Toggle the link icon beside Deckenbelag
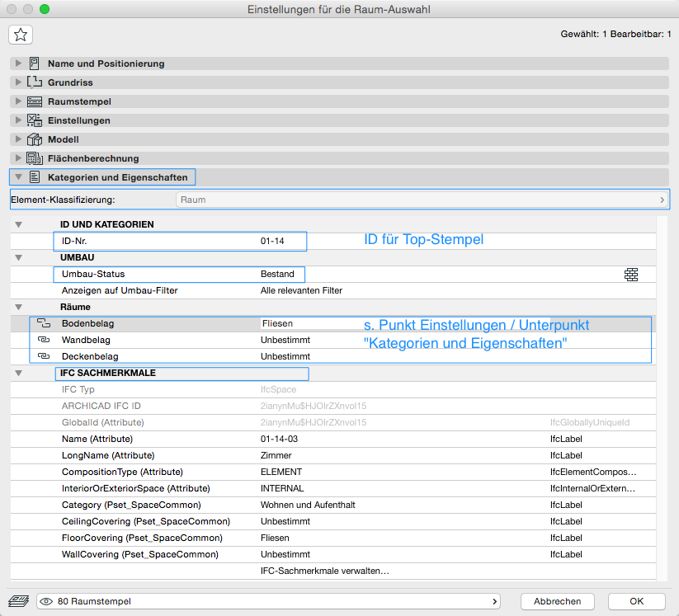This screenshot has width=679, height=616. [x=44, y=356]
